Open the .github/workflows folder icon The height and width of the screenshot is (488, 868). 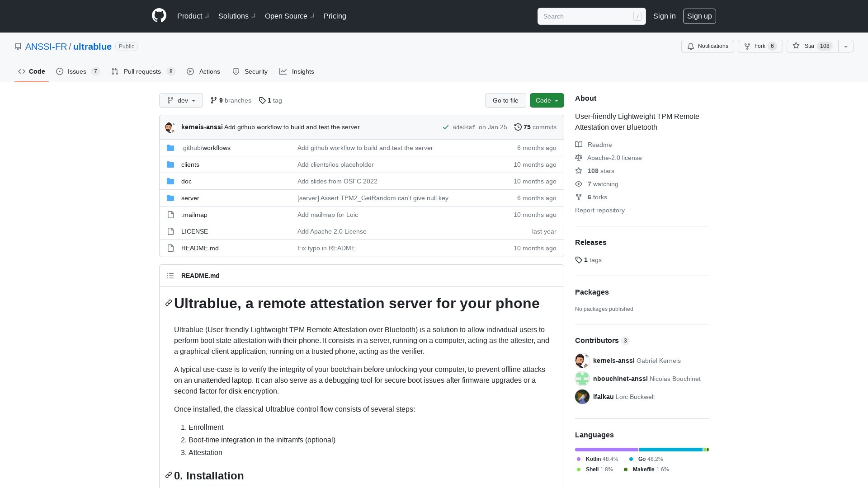[170, 148]
